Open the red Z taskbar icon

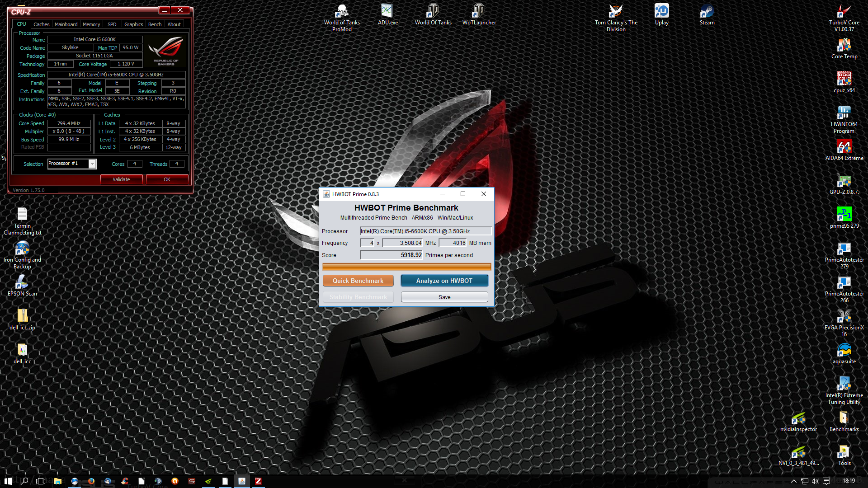[258, 481]
